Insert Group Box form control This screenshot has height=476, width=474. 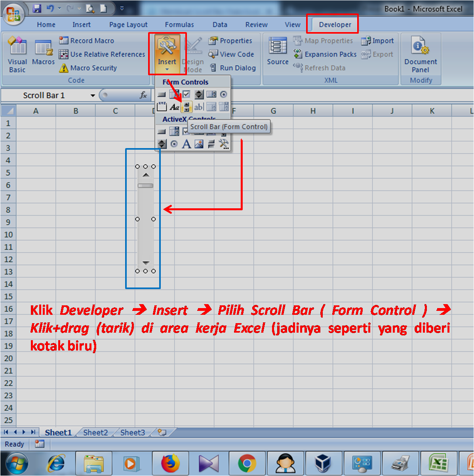pos(162,107)
